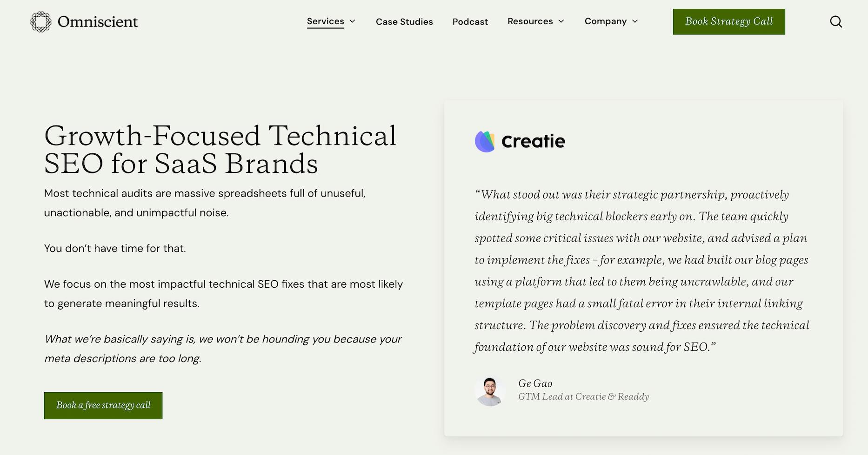Viewport: 868px width, 455px height.
Task: Expand the Company dropdown
Action: 606,21
